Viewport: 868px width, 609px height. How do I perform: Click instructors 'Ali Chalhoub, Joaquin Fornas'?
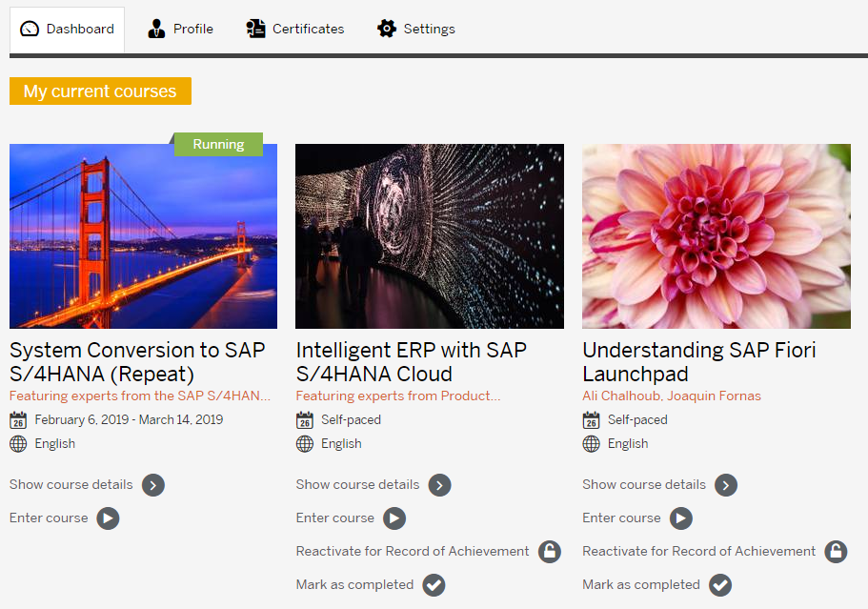(672, 396)
